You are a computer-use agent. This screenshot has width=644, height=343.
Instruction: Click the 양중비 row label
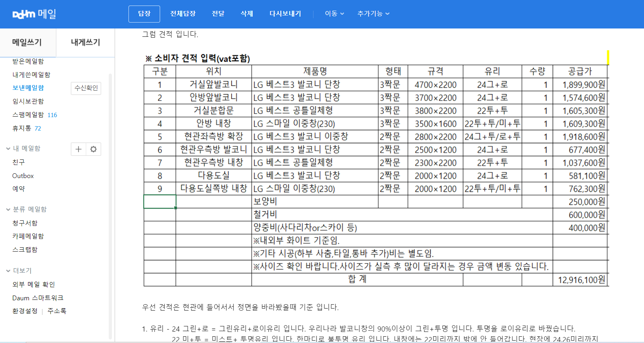pyautogui.click(x=305, y=227)
